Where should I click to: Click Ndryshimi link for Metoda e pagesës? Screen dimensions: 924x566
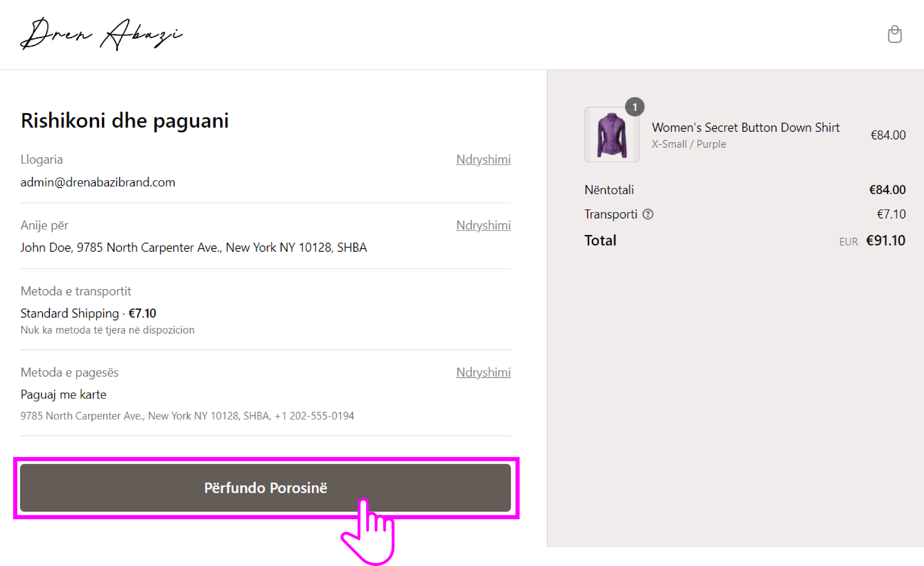coord(483,372)
